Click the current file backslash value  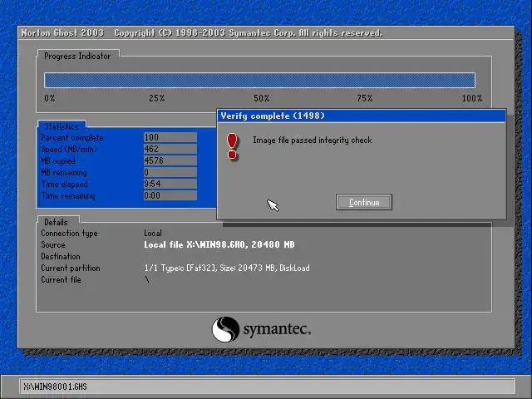pyautogui.click(x=147, y=280)
